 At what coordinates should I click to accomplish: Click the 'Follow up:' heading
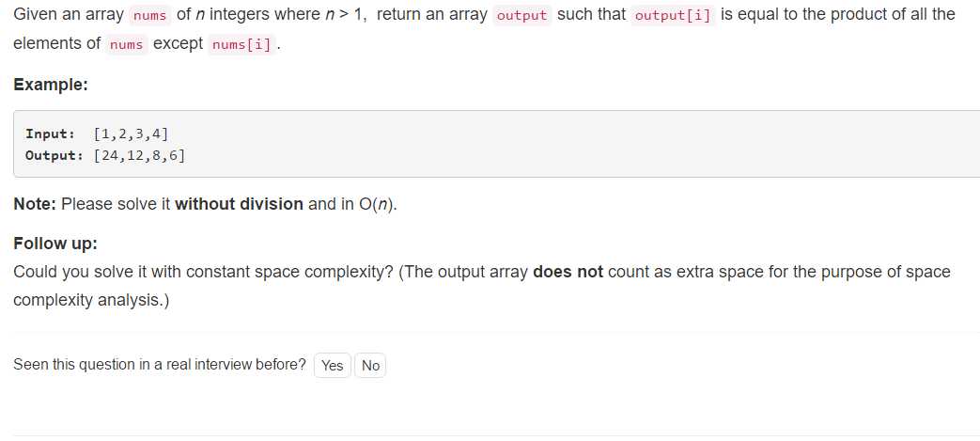pos(55,244)
